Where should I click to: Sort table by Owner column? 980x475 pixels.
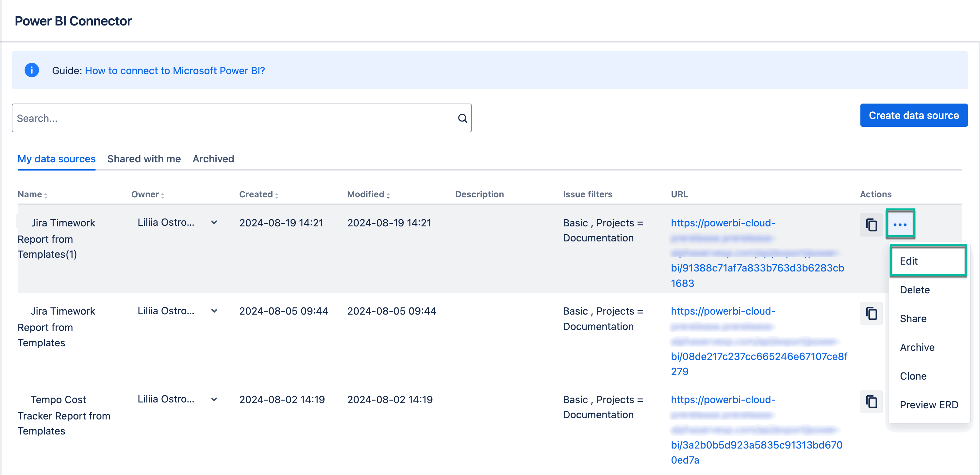click(x=148, y=195)
